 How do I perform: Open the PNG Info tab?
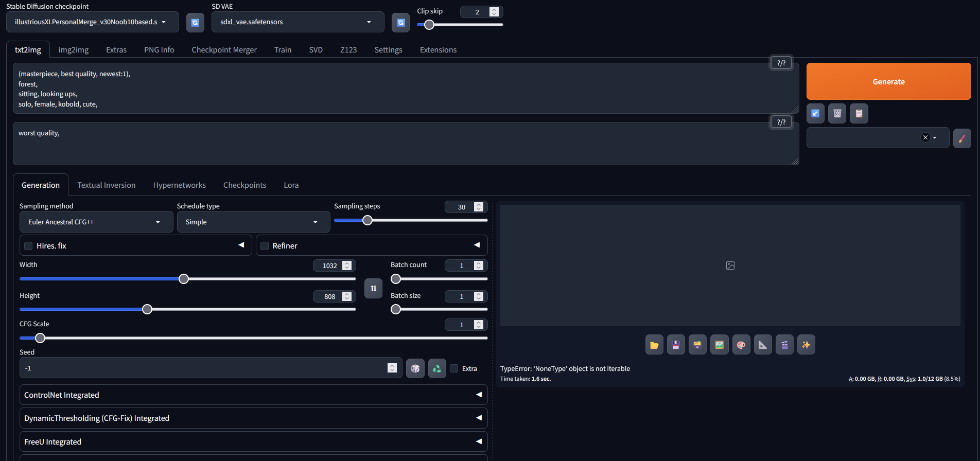click(159, 50)
